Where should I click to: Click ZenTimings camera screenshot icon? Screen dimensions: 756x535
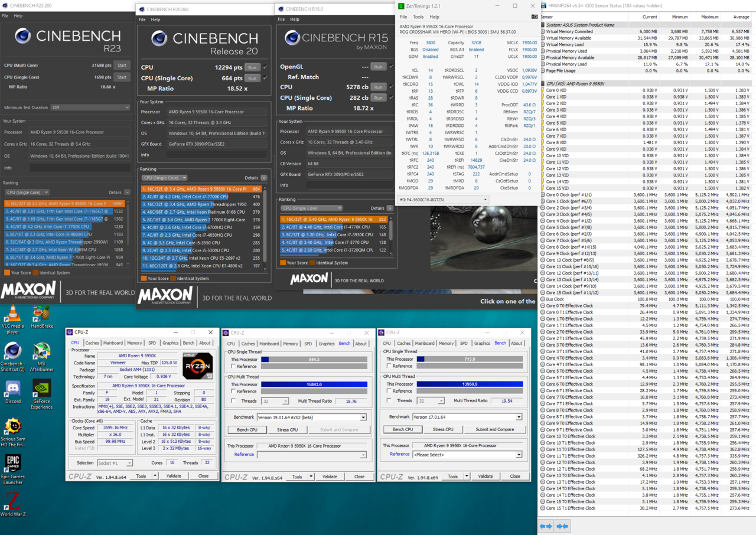click(535, 17)
